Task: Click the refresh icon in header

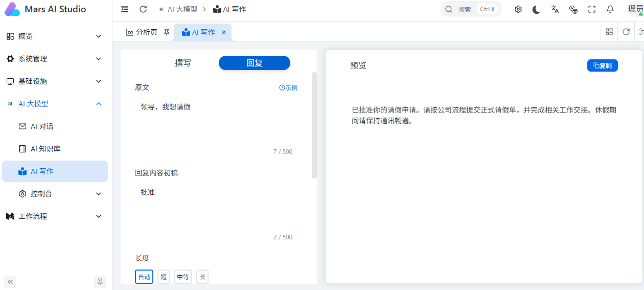Action: click(143, 9)
